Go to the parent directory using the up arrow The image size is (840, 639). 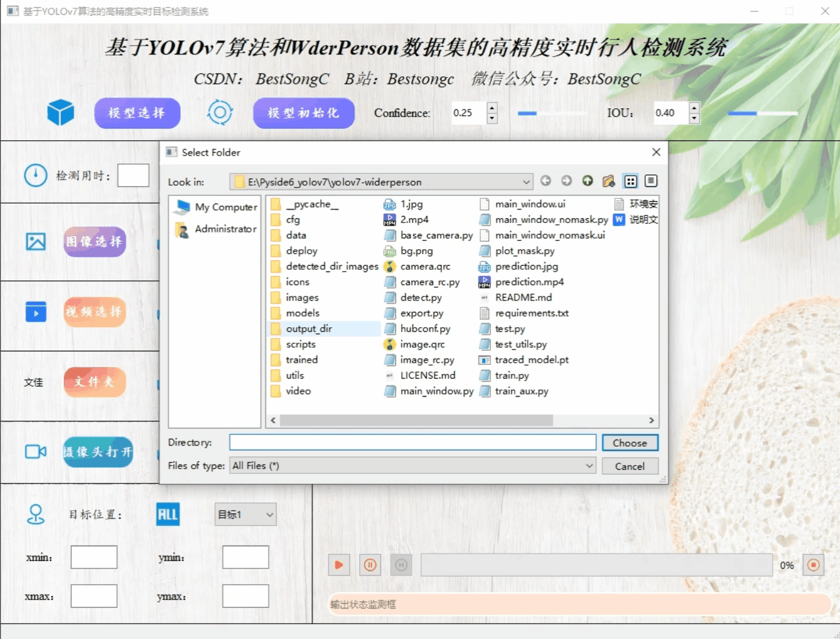(587, 181)
